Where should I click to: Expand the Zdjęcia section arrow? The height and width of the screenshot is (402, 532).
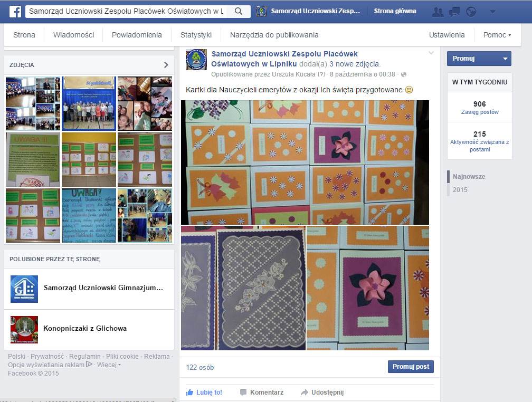coord(166,65)
